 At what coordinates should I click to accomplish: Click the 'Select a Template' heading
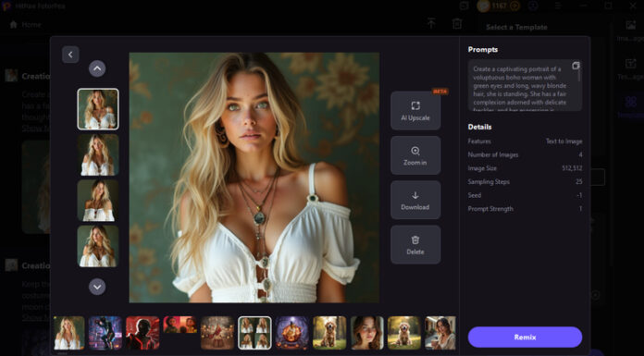click(x=516, y=27)
